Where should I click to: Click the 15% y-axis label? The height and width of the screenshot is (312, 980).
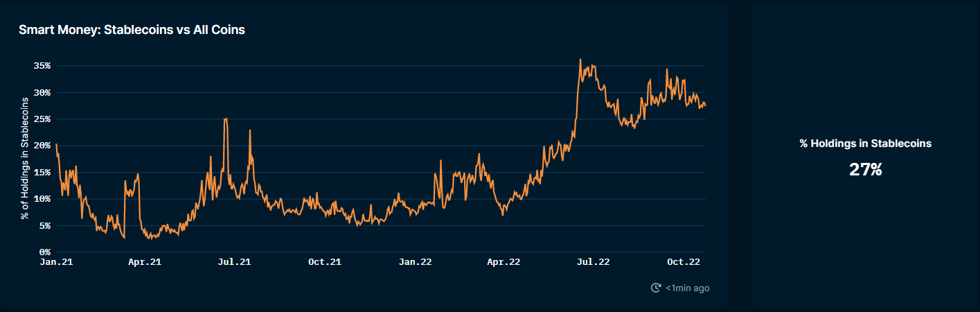click(x=42, y=172)
